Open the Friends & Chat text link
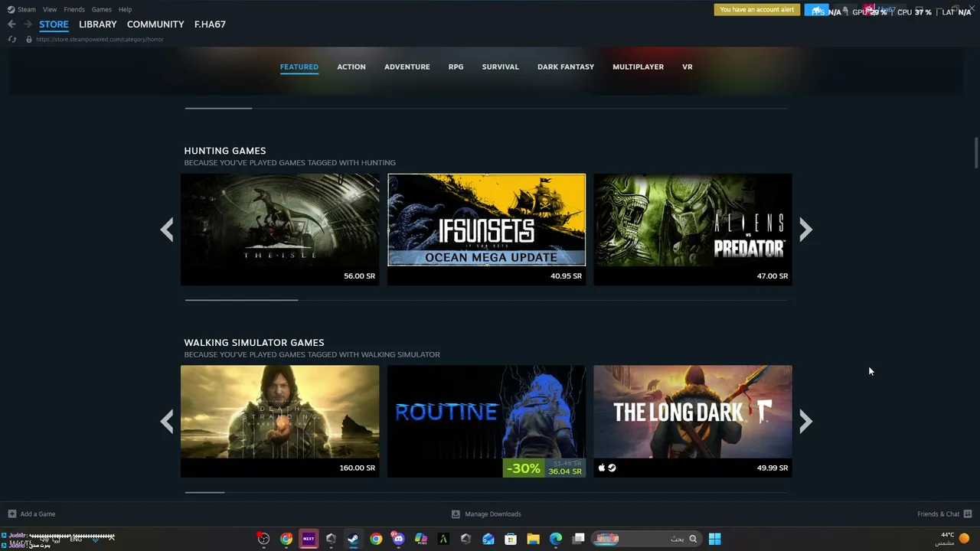The image size is (980, 551). click(x=939, y=514)
